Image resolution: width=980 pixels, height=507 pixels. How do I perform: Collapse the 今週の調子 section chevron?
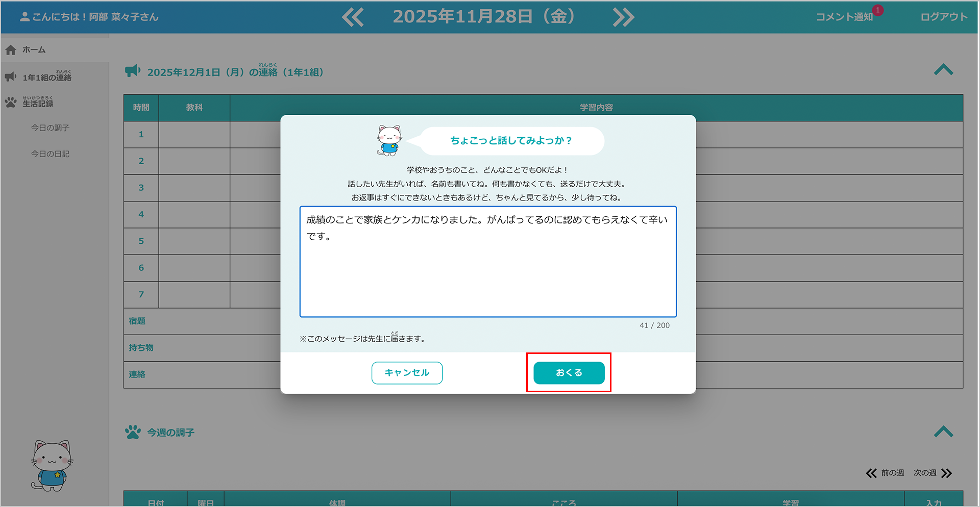pos(943,432)
